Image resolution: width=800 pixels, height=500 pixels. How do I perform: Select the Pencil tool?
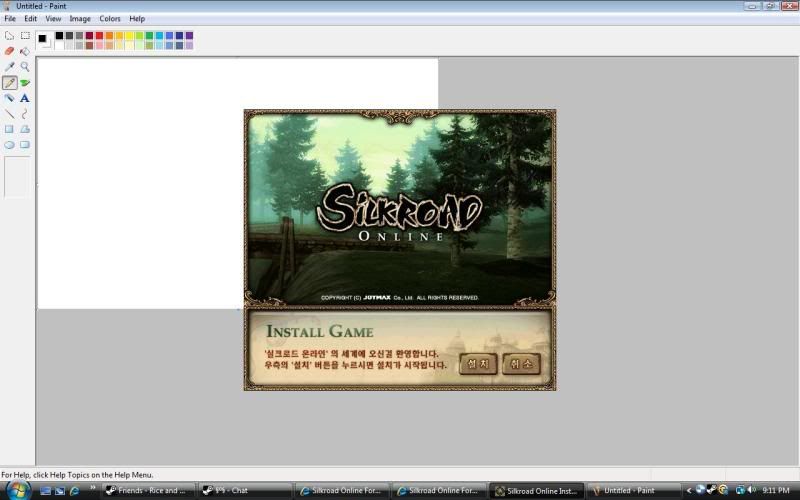coord(9,83)
